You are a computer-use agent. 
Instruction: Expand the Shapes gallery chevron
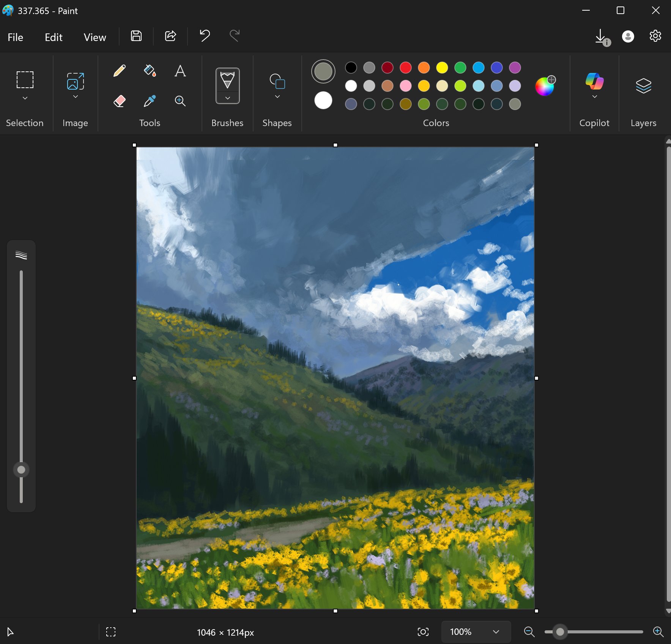tap(277, 96)
